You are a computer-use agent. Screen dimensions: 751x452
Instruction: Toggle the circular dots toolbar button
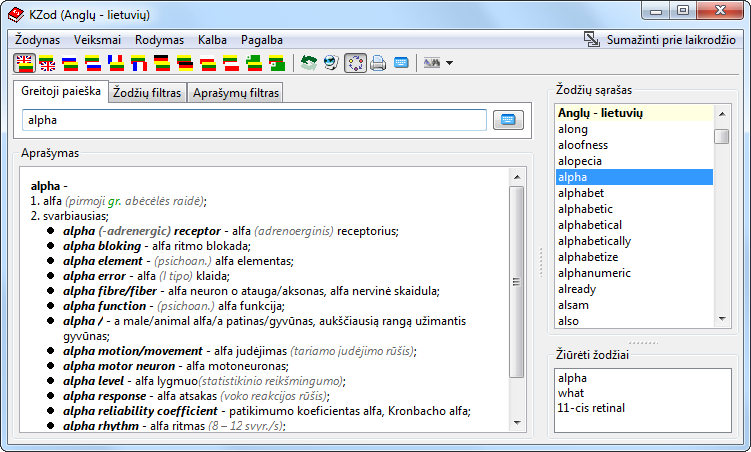coord(355,63)
